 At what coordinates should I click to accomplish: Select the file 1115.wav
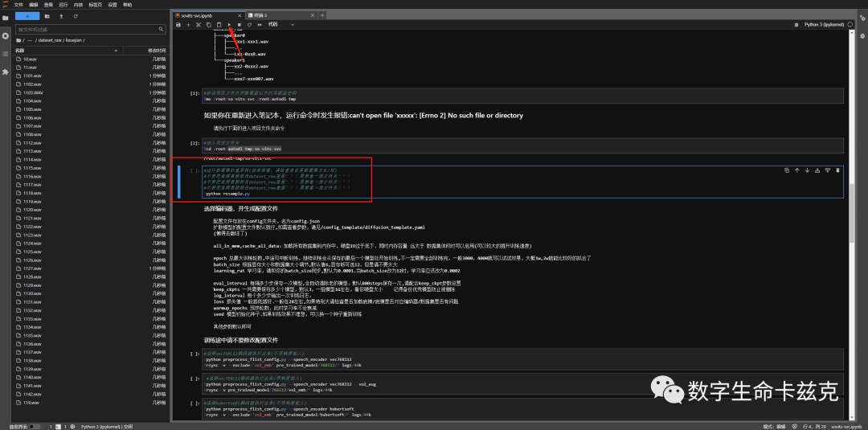91,168
